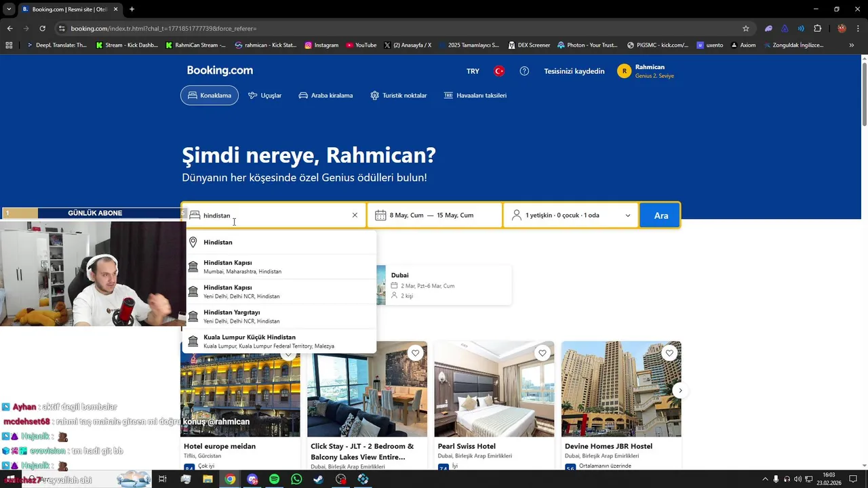Open the Chrome apps grid

coord(9,45)
